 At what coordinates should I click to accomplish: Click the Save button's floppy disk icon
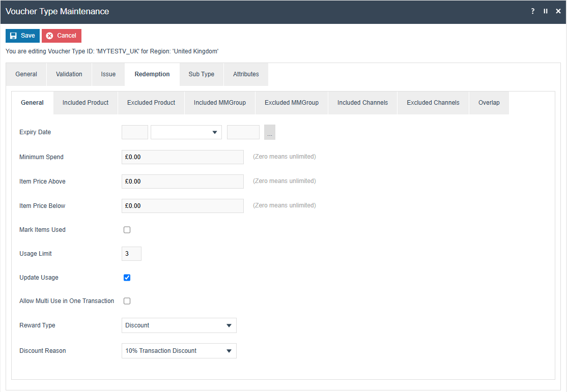coord(13,36)
